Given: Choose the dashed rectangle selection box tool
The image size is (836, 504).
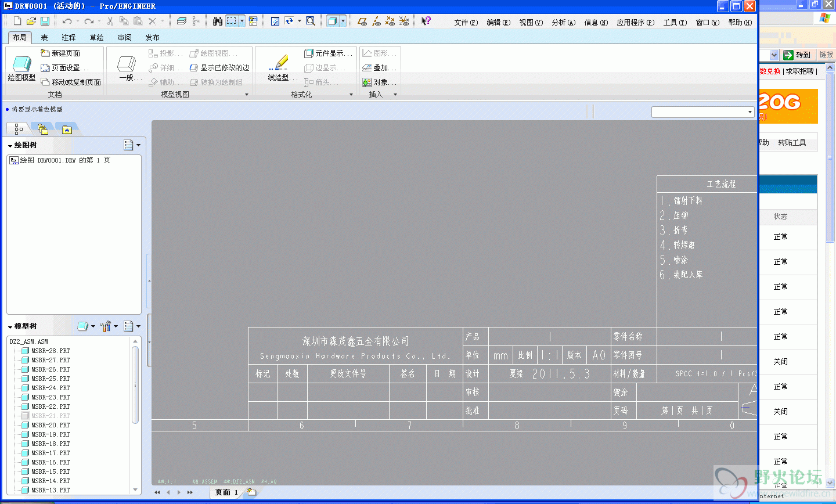Looking at the screenshot, I should [x=232, y=21].
